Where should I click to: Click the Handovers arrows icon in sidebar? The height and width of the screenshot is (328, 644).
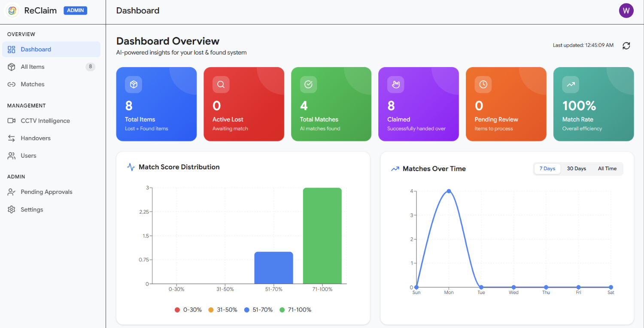tap(12, 138)
